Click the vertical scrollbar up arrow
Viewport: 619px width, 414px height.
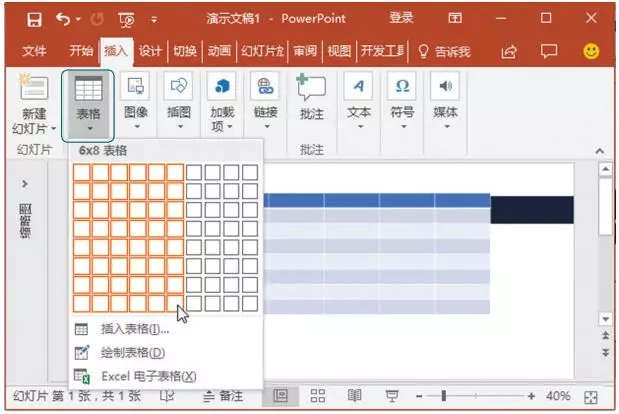[605, 170]
